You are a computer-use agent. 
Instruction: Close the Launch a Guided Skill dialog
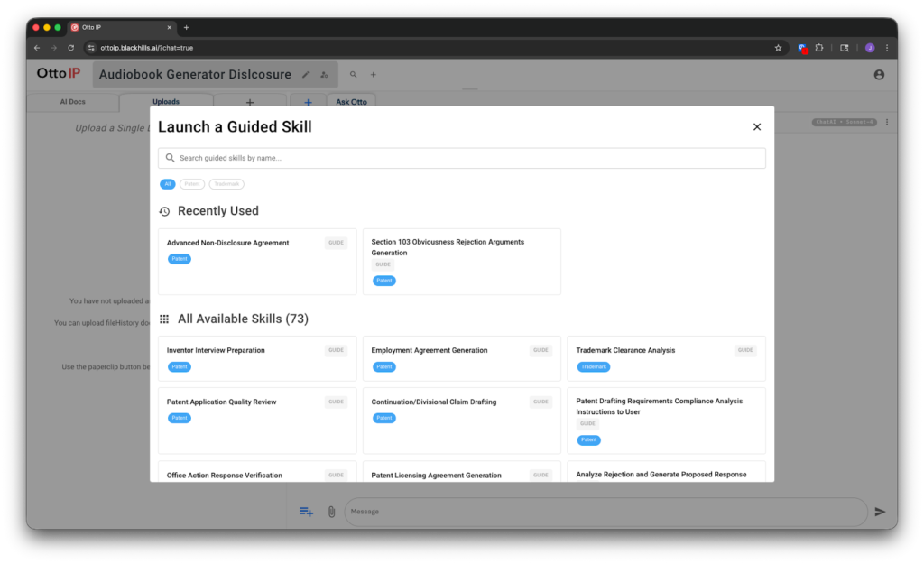pyautogui.click(x=756, y=127)
